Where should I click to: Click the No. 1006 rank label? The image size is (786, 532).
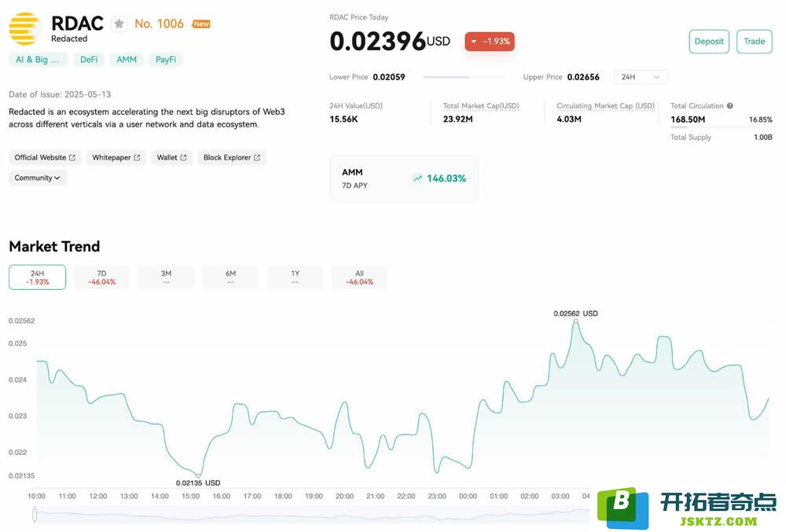tap(159, 24)
